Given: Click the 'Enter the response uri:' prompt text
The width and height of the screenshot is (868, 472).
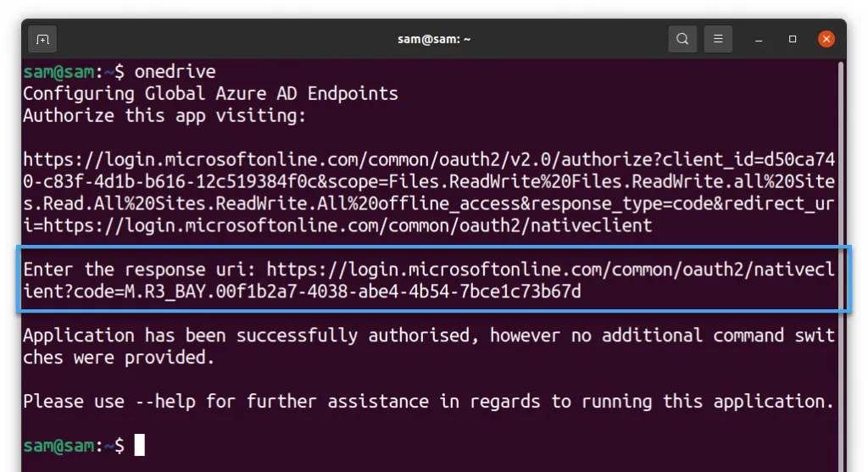Looking at the screenshot, I should pyautogui.click(x=140, y=270).
